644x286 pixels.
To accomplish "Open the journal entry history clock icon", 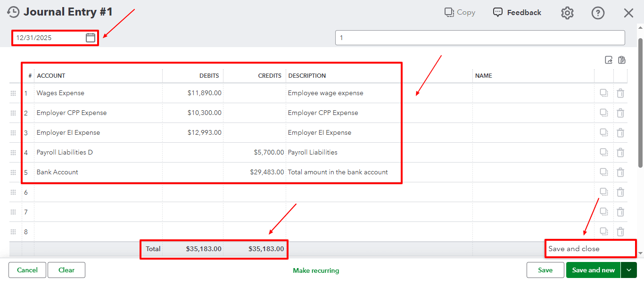I will [13, 12].
